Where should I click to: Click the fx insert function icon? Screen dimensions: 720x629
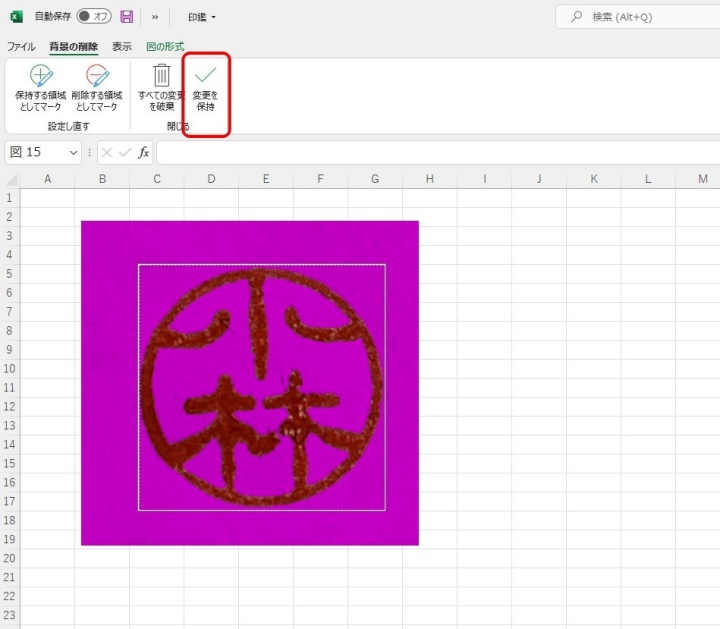pyautogui.click(x=144, y=152)
